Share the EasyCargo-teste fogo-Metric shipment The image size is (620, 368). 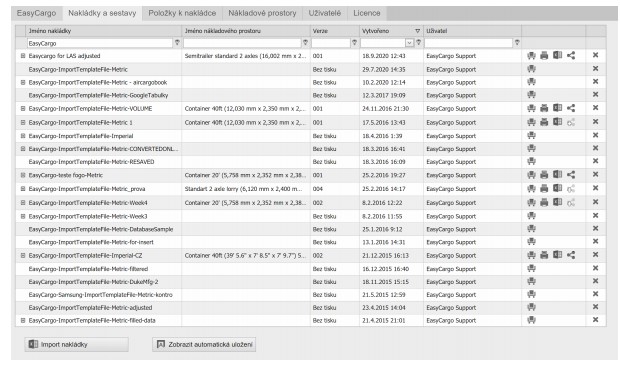pos(571,175)
